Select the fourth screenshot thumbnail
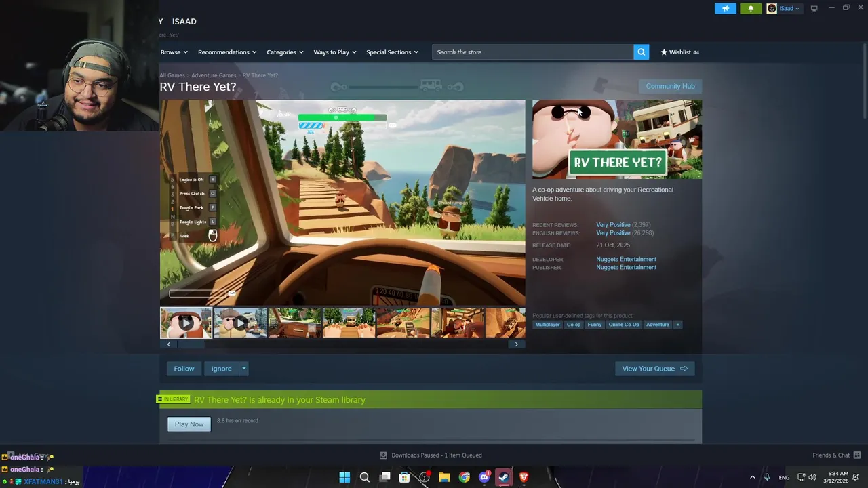This screenshot has width=868, height=488. [x=349, y=323]
